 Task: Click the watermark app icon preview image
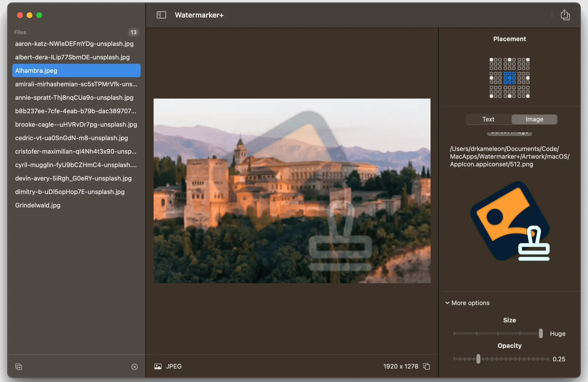click(x=509, y=221)
